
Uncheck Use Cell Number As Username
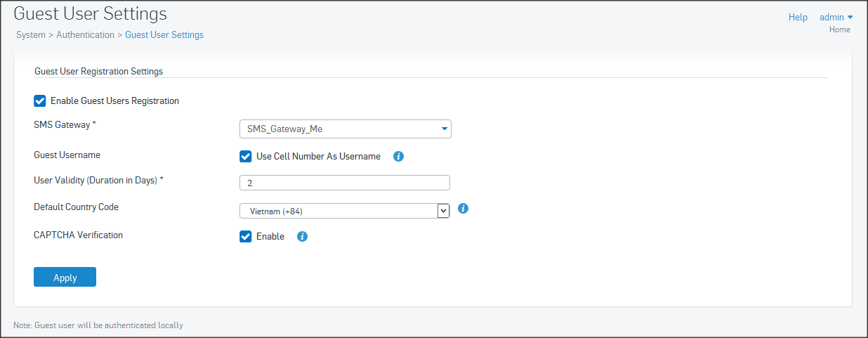coord(245,157)
